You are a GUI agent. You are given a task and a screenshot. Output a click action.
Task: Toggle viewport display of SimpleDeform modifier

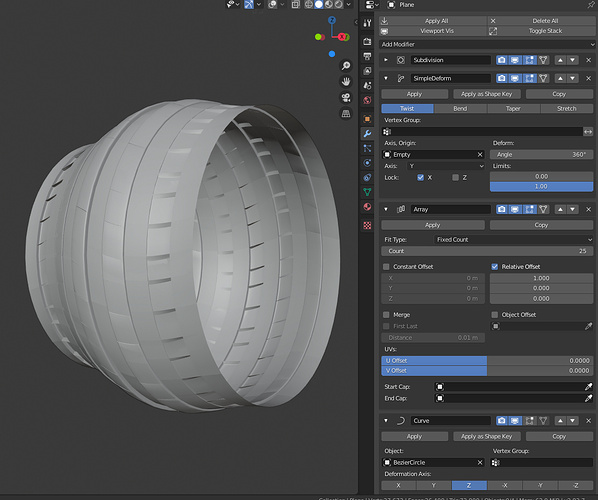pyautogui.click(x=515, y=78)
